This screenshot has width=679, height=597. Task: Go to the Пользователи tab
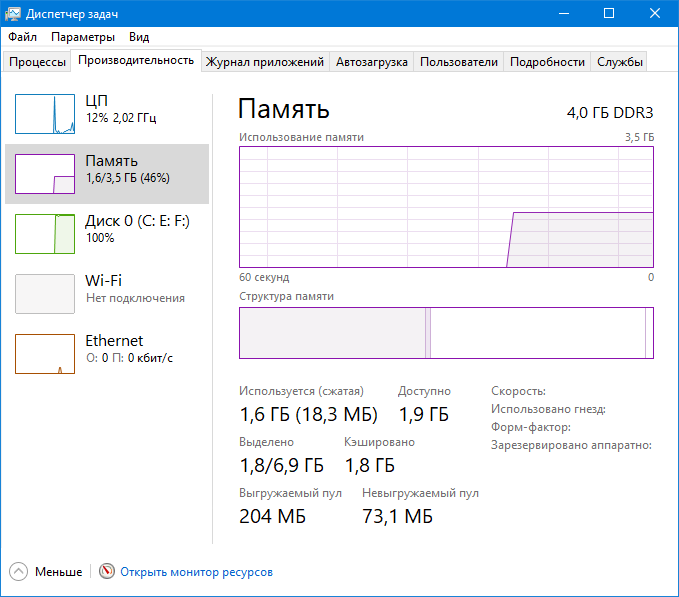click(x=458, y=62)
